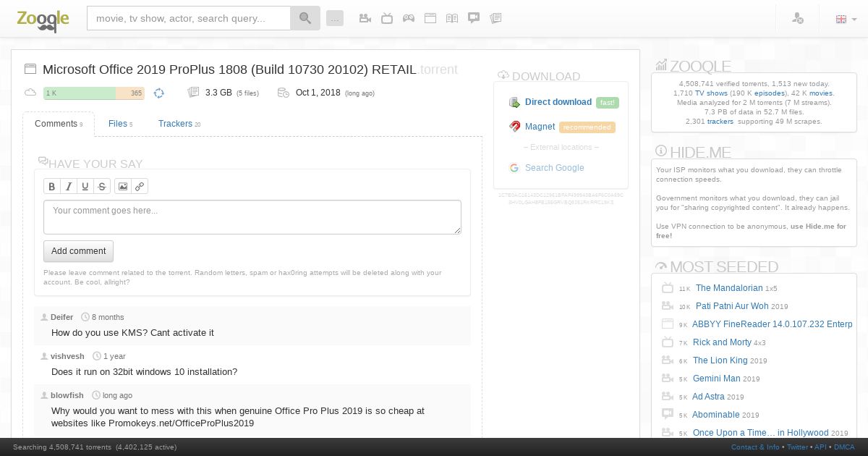Screen dimensions: 868x456
Task: Switch to the Comments tab
Action: coord(59,124)
